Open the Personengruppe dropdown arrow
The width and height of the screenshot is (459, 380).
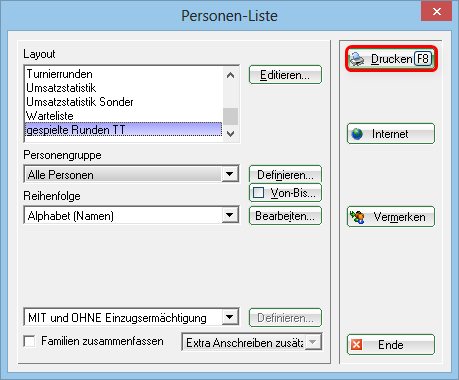coord(230,174)
